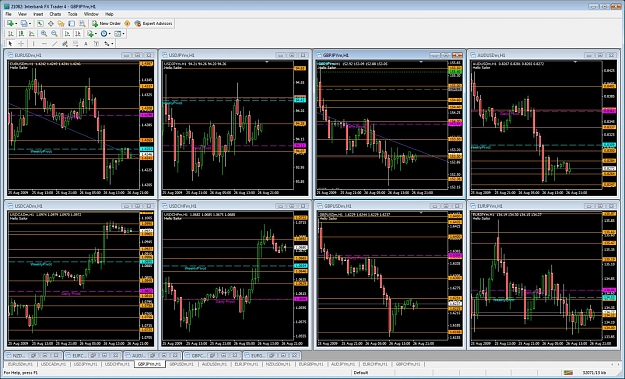Expand the Templates dropdown arrow
The width and height of the screenshot is (625, 379).
click(124, 33)
